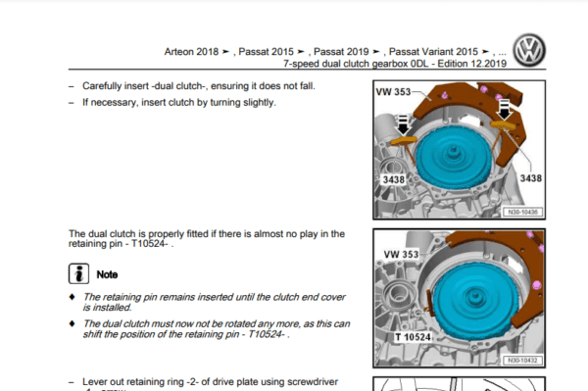Click the VW 353 label in the second diagram
The width and height of the screenshot is (588, 391).
pyautogui.click(x=401, y=255)
